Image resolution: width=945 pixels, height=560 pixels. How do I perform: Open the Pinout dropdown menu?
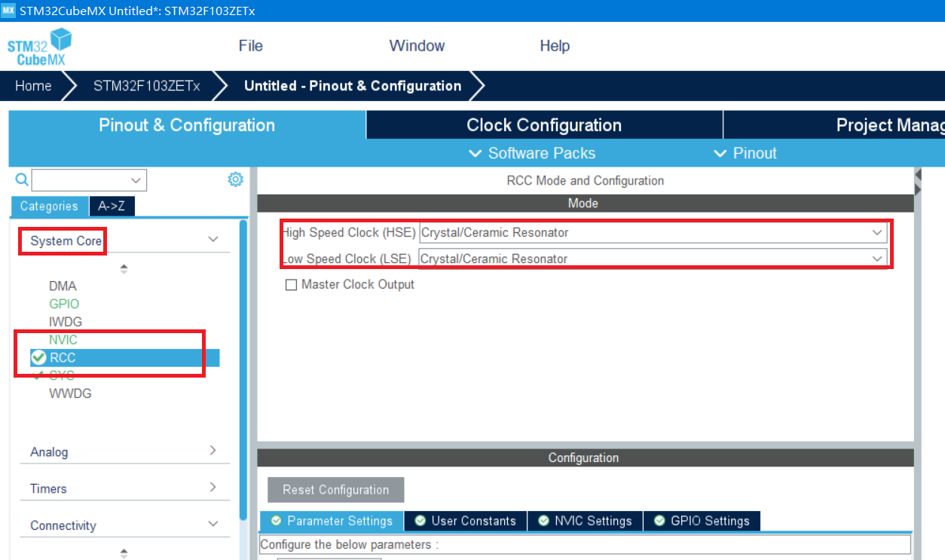click(x=745, y=153)
